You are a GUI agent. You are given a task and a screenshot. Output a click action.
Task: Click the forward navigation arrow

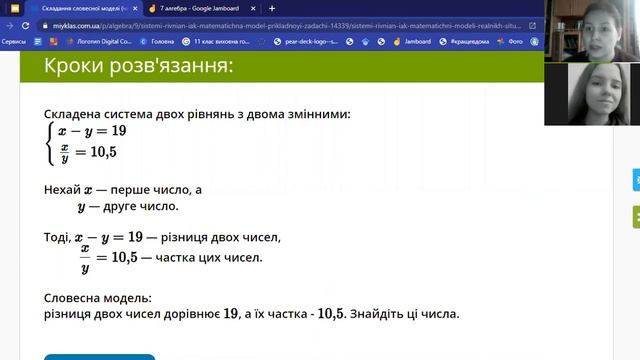pyautogui.click(x=10, y=26)
